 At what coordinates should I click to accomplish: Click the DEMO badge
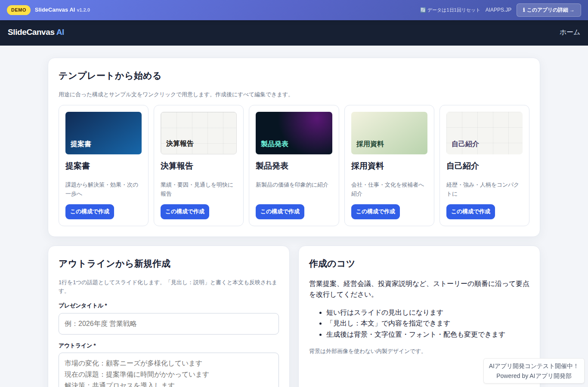click(x=19, y=10)
